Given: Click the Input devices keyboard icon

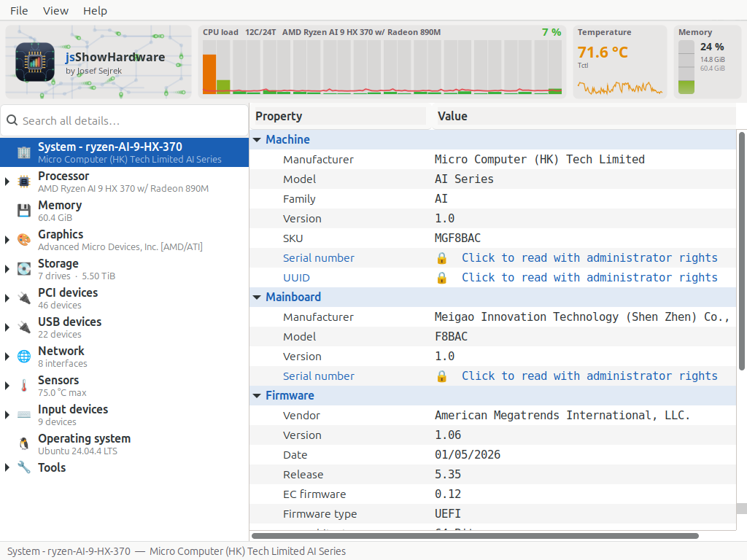Looking at the screenshot, I should coord(24,414).
